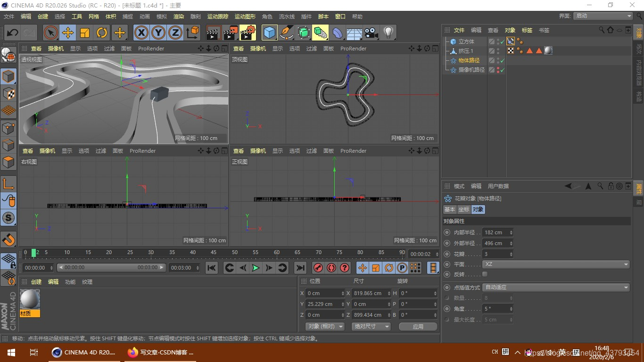Toggle X axis lock

click(141, 33)
